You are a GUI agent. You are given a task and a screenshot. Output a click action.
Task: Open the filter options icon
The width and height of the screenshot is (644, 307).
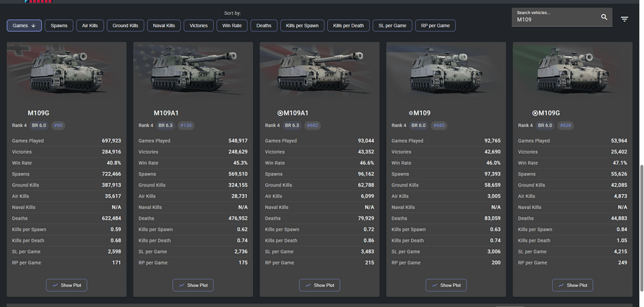tap(624, 19)
